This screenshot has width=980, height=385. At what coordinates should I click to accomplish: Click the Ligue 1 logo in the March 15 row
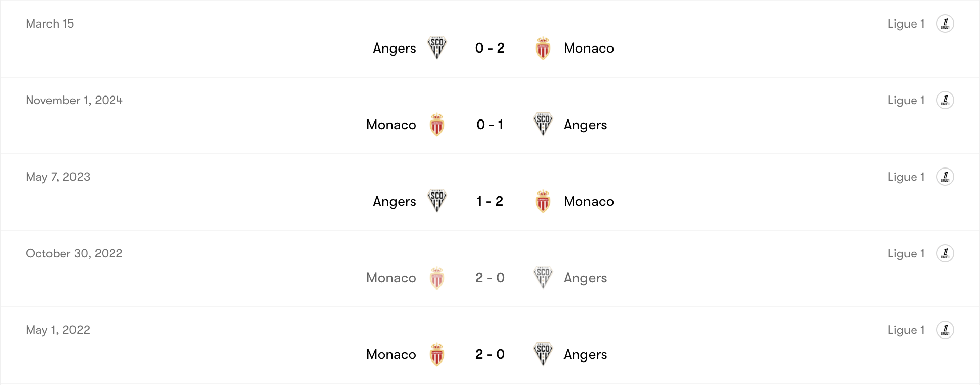(x=945, y=23)
